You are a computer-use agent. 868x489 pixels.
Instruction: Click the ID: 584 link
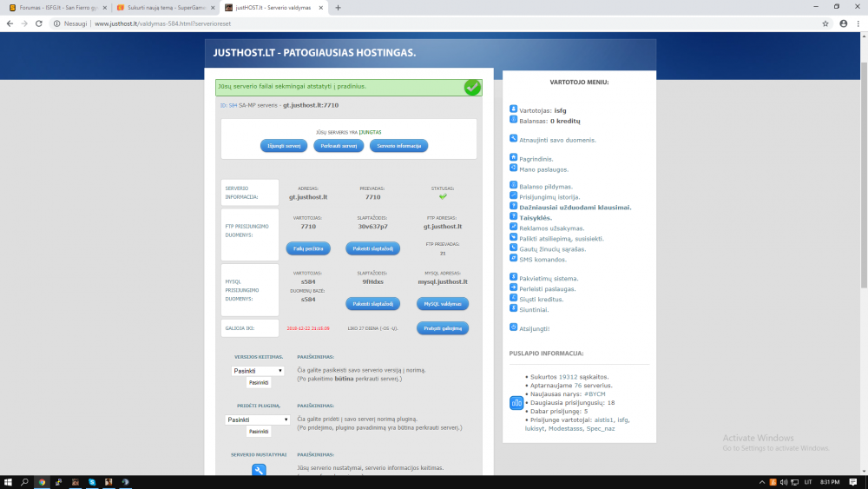(x=228, y=105)
